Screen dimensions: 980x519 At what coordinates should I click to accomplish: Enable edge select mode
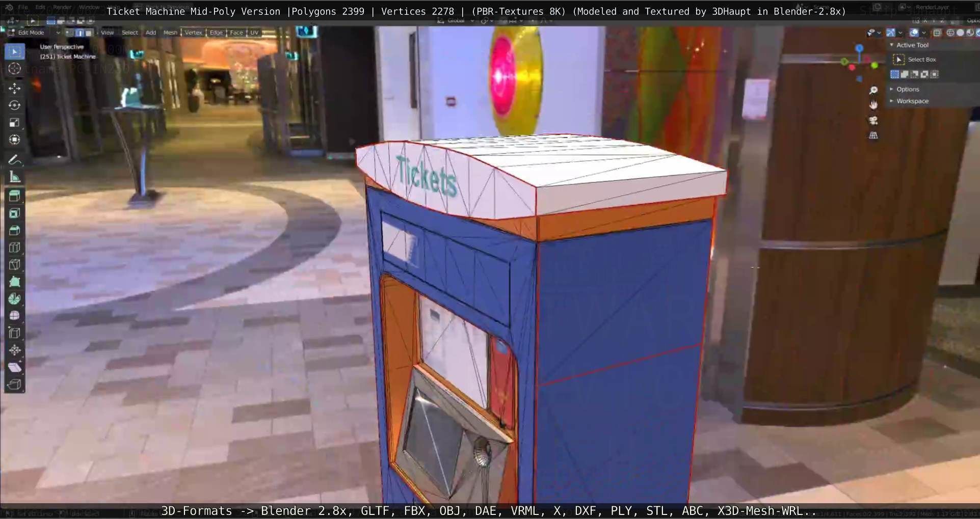80,33
